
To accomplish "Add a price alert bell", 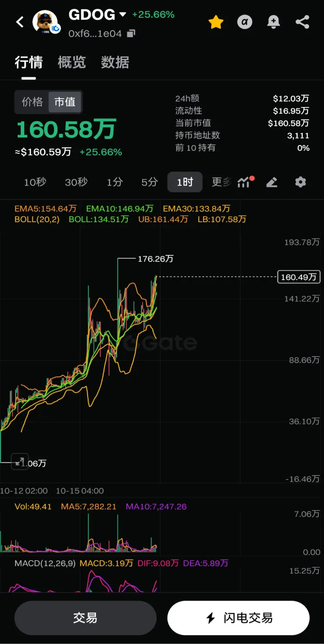I will (x=273, y=22).
